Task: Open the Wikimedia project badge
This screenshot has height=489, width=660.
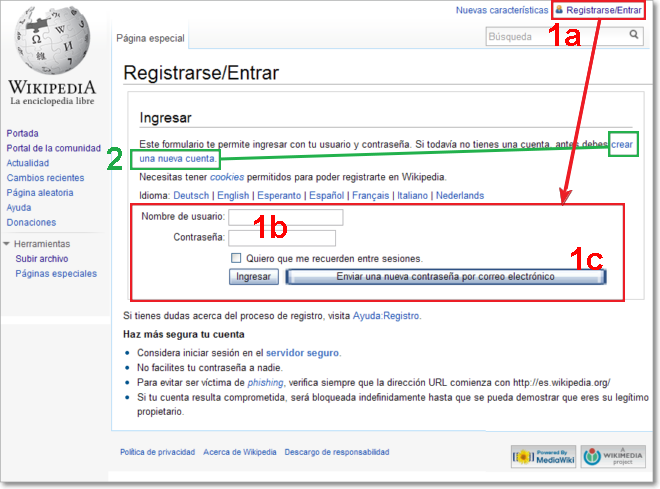Action: pos(613,456)
